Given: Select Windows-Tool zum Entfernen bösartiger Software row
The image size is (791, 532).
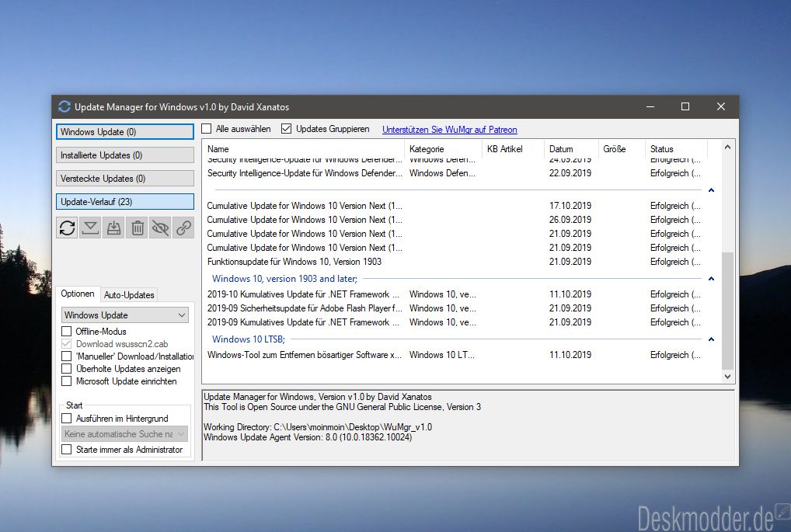Looking at the screenshot, I should pyautogui.click(x=454, y=355).
